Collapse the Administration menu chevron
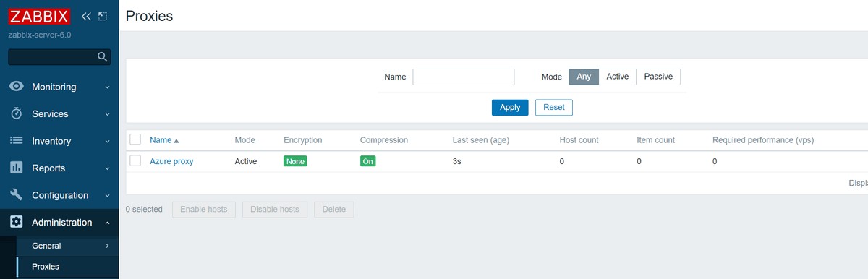 (107, 223)
